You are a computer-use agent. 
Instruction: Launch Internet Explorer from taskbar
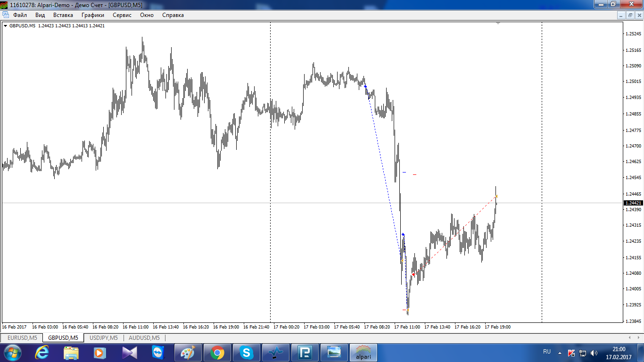pos(43,353)
